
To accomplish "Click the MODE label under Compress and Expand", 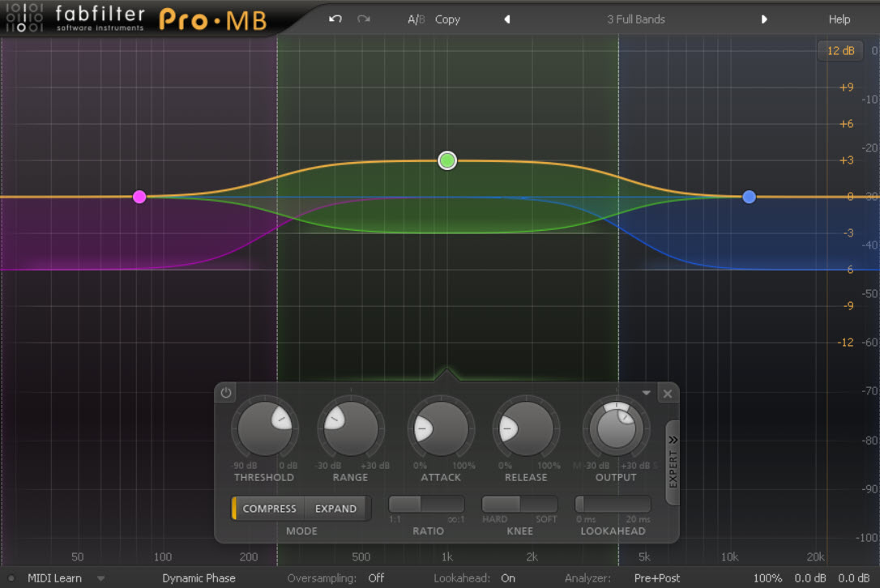I will click(x=301, y=530).
